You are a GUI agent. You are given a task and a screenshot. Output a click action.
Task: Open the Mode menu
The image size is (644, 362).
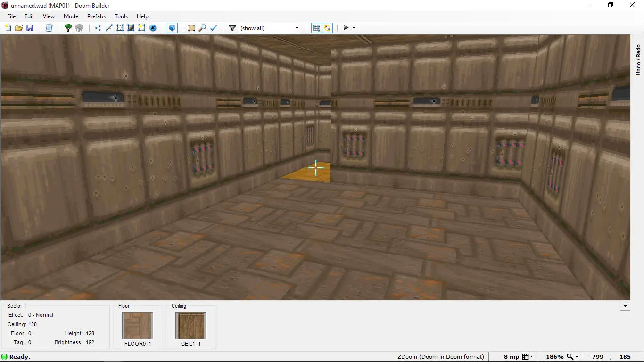pyautogui.click(x=71, y=16)
